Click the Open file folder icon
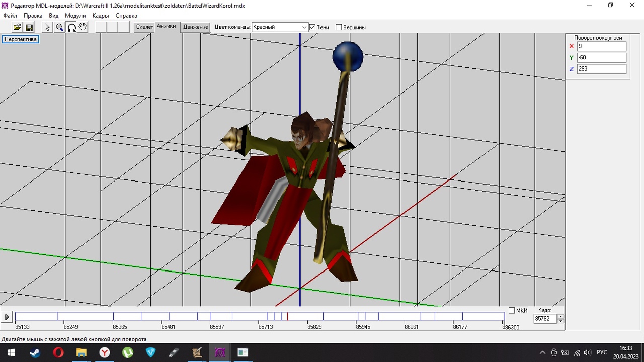Screen dimensions: 644x362 point(17,27)
